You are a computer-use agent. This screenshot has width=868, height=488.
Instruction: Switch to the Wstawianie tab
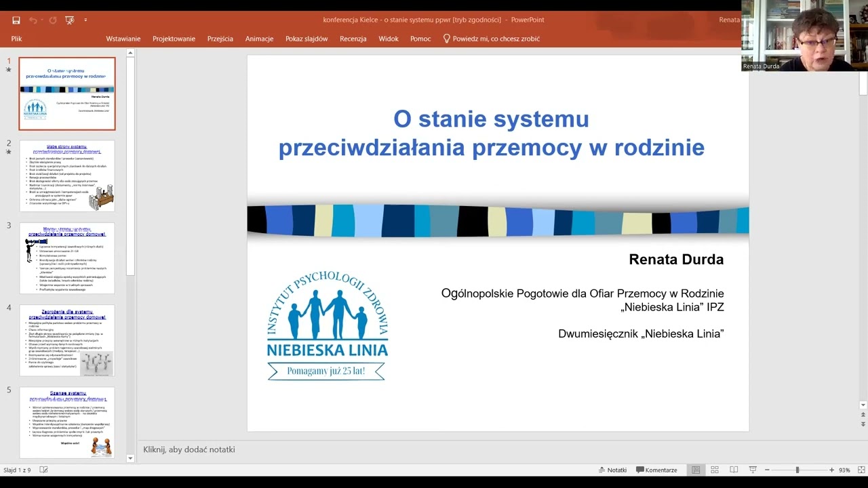[x=123, y=39]
